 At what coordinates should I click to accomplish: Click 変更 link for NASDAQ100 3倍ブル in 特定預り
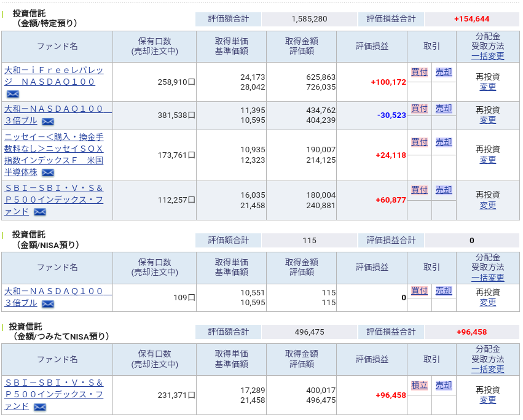(x=487, y=120)
